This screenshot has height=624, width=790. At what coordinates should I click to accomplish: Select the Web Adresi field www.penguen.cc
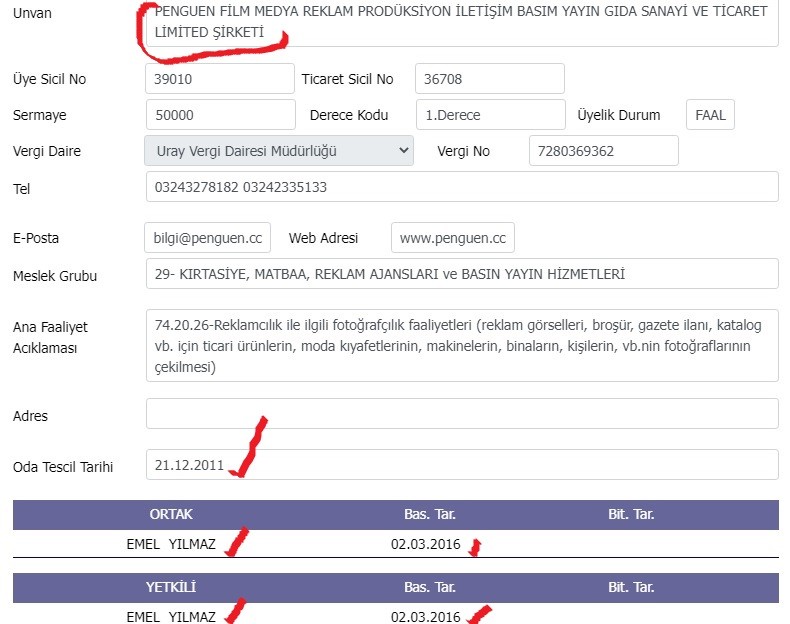(x=453, y=238)
